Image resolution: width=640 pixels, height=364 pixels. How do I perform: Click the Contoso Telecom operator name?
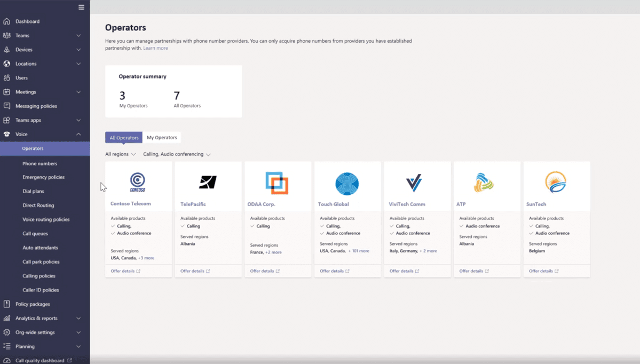click(x=131, y=204)
